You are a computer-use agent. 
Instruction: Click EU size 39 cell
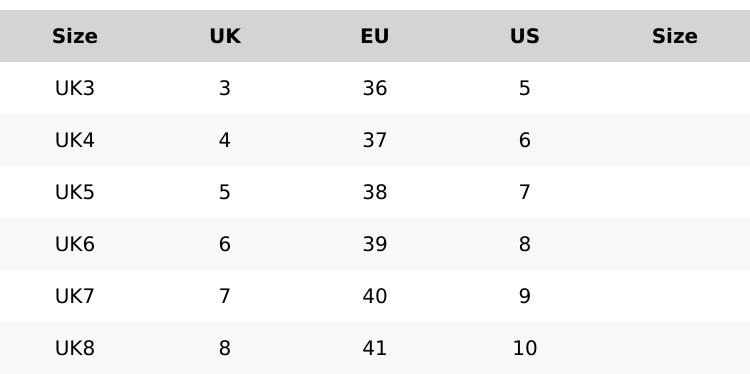375,244
